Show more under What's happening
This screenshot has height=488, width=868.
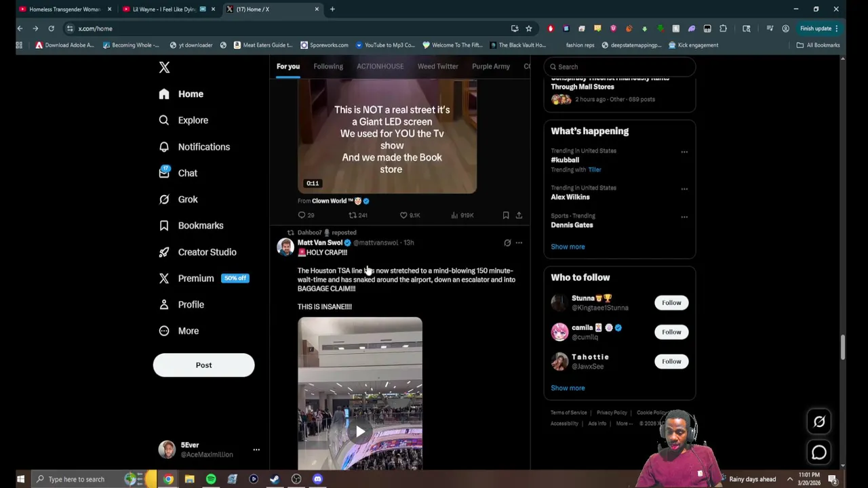click(568, 247)
